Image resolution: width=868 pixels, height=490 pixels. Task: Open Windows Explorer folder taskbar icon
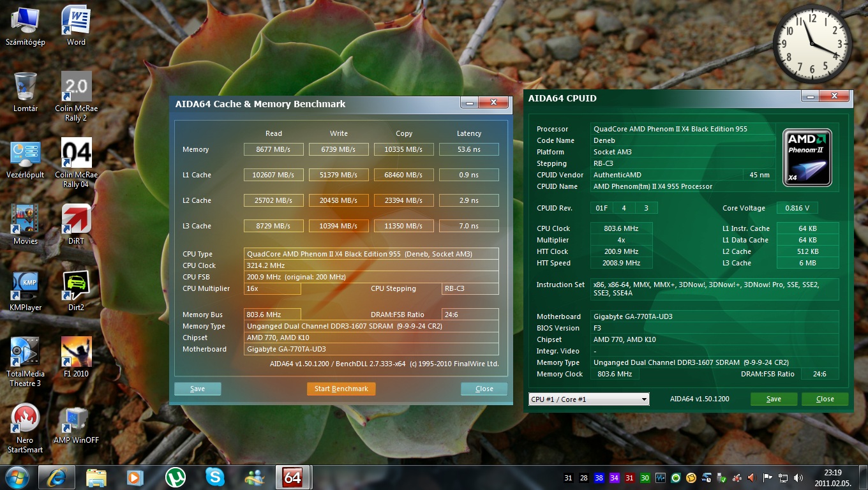(x=96, y=477)
